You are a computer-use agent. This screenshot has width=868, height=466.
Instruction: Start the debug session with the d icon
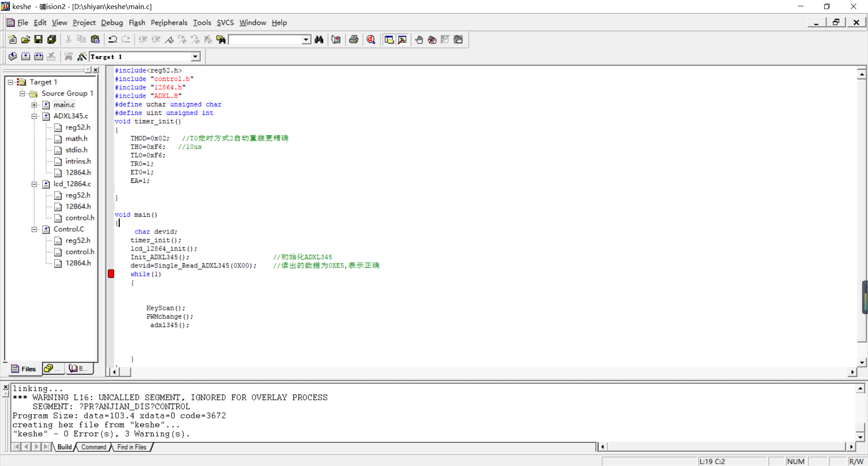[371, 40]
